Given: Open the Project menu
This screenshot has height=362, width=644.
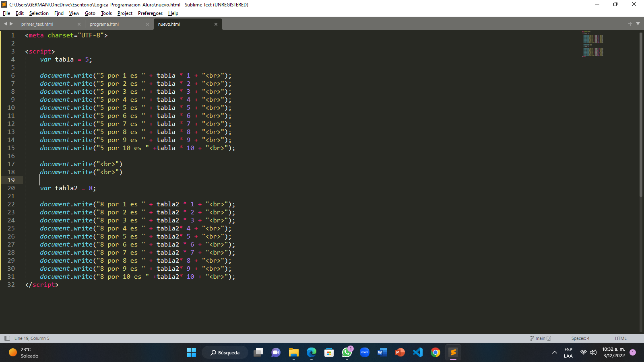Looking at the screenshot, I should click(x=125, y=13).
